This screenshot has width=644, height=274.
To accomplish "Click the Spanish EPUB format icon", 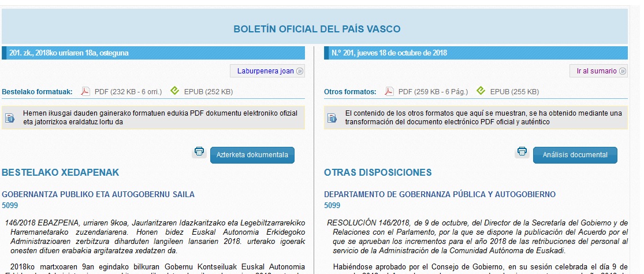I will pyautogui.click(x=481, y=91).
